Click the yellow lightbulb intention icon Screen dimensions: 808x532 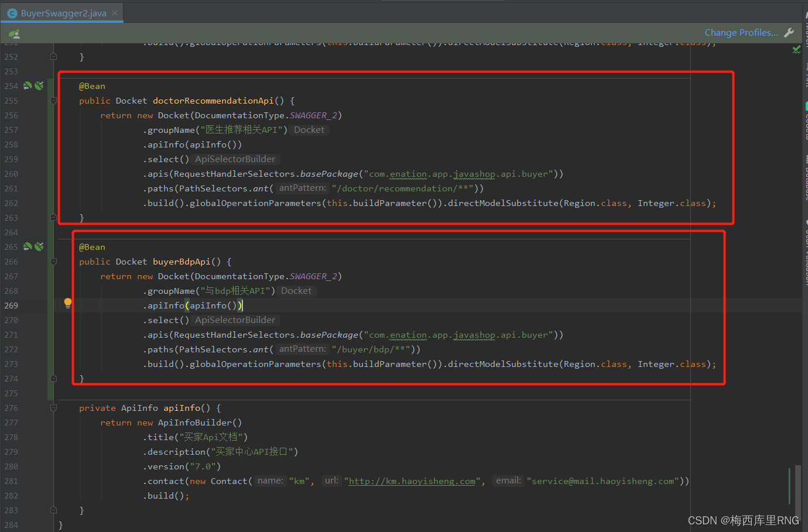click(x=68, y=303)
